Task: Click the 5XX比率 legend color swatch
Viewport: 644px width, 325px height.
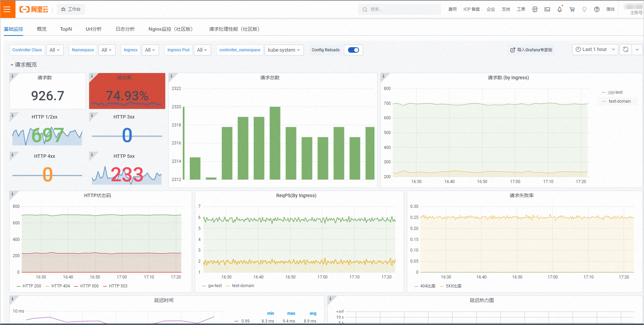Action: [x=442, y=286]
